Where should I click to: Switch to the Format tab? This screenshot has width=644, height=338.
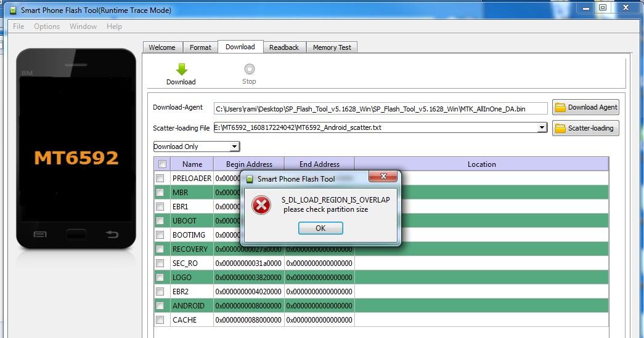coord(200,47)
